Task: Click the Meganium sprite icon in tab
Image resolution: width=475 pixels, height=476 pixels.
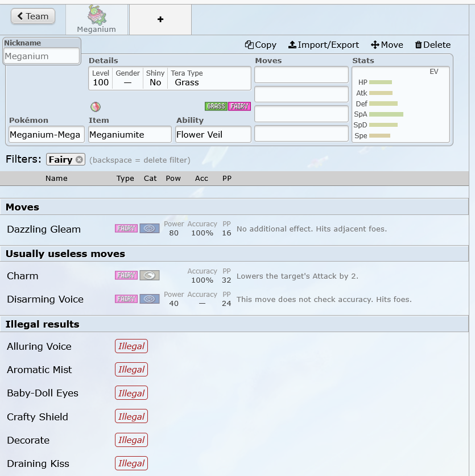Action: click(x=97, y=15)
